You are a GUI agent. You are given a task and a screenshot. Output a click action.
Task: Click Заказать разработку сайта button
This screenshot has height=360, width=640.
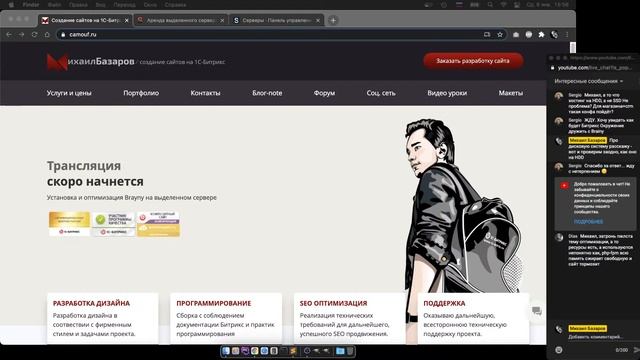coord(473,61)
